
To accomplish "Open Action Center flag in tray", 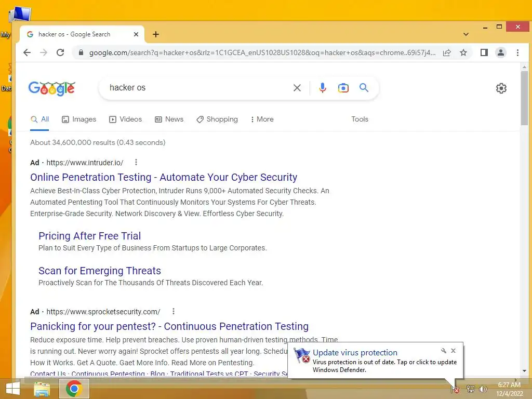I will pos(455,389).
